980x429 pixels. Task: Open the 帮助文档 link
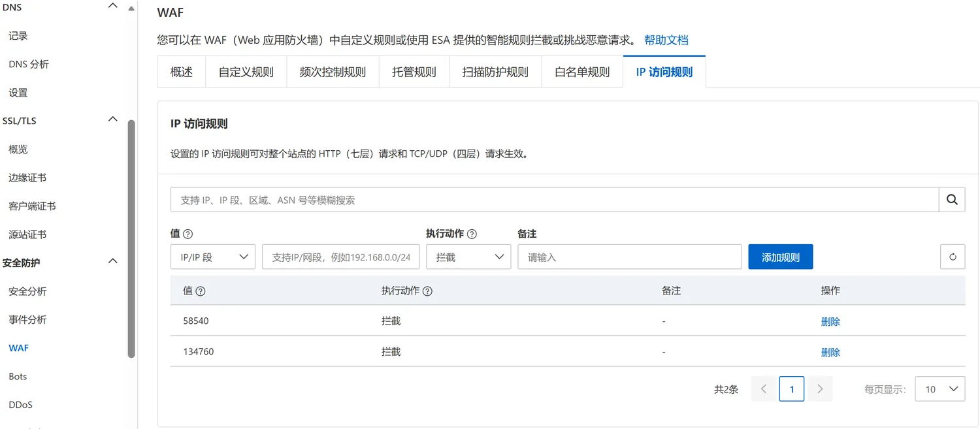(x=666, y=40)
